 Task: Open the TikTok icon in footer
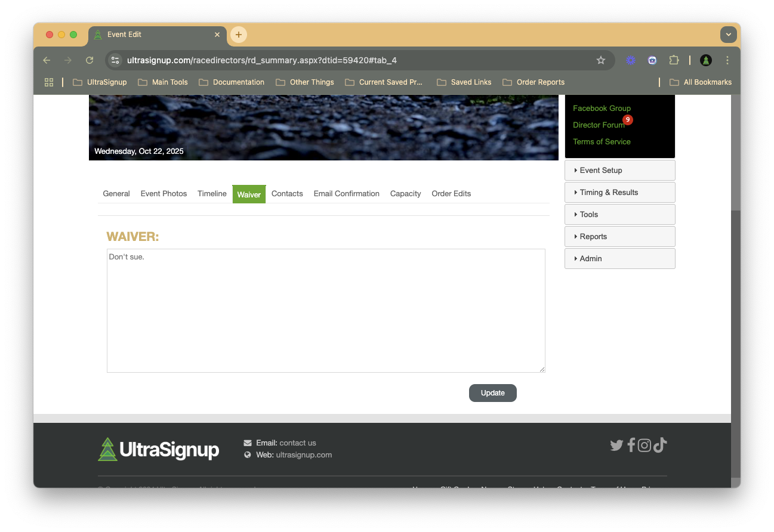[659, 446]
